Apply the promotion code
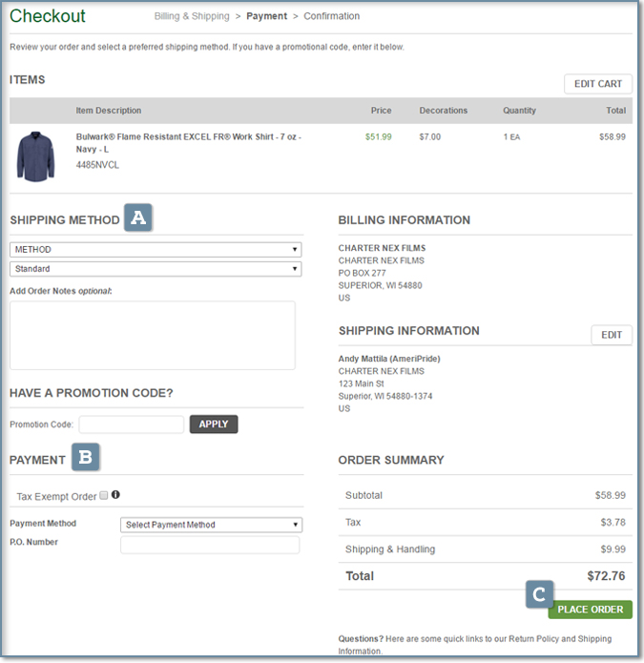This screenshot has height=663, width=644. (214, 425)
